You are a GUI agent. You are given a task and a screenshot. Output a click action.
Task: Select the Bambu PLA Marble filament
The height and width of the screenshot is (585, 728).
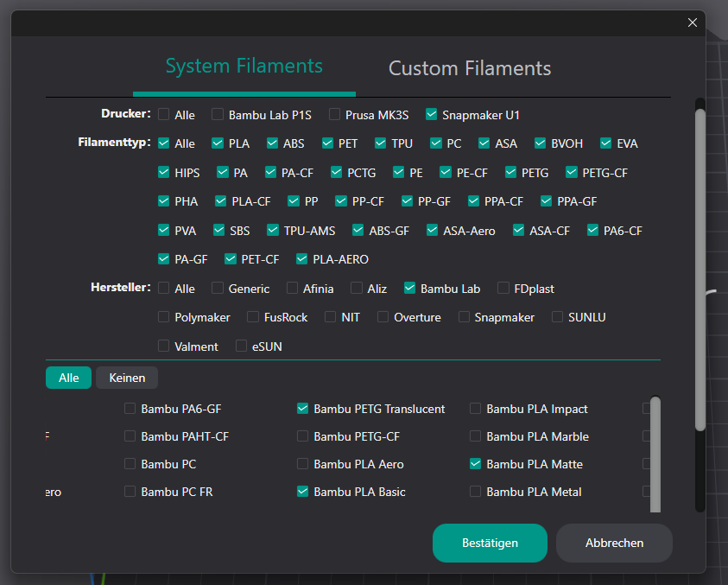coord(476,436)
